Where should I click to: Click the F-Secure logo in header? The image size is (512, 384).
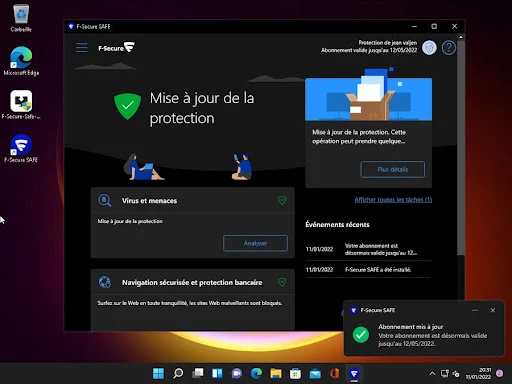tap(116, 48)
